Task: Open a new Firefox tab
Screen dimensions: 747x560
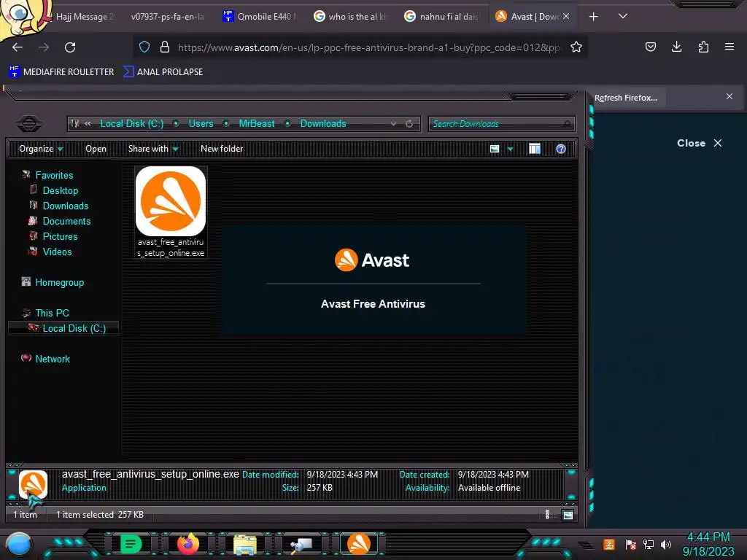Action: tap(593, 17)
